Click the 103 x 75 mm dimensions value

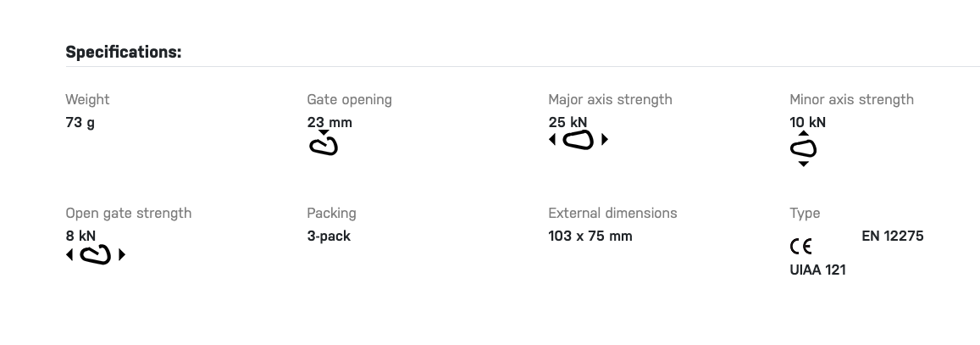click(x=590, y=236)
